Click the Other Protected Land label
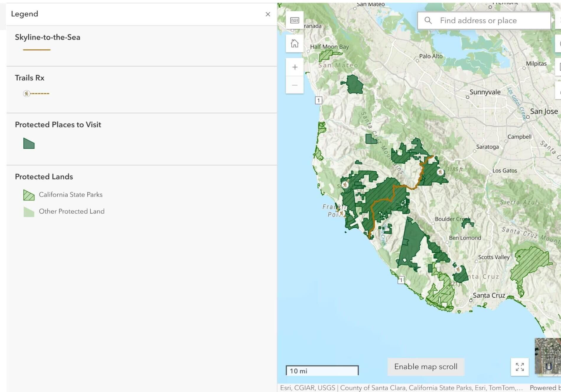The image size is (561, 392). (x=72, y=211)
